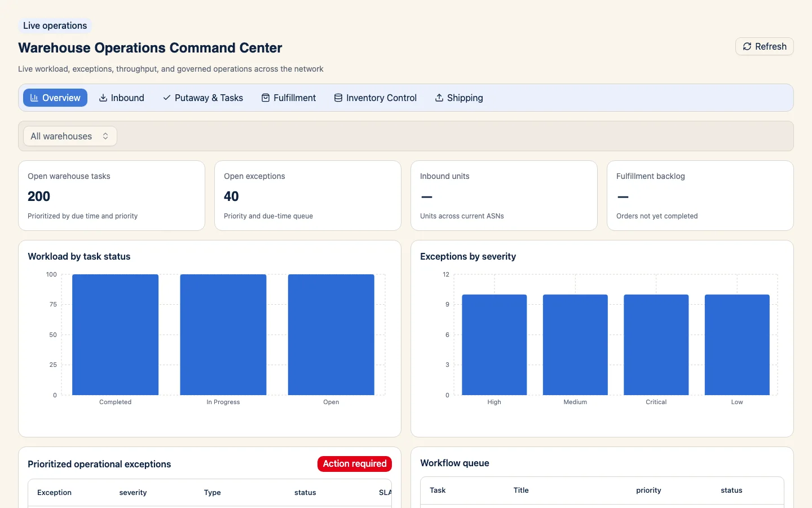Click the Fulfillment backlog card
812x508 pixels.
tap(700, 196)
